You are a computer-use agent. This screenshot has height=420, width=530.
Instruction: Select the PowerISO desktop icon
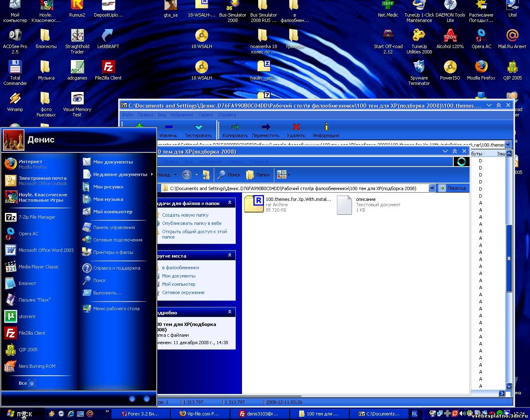click(450, 70)
